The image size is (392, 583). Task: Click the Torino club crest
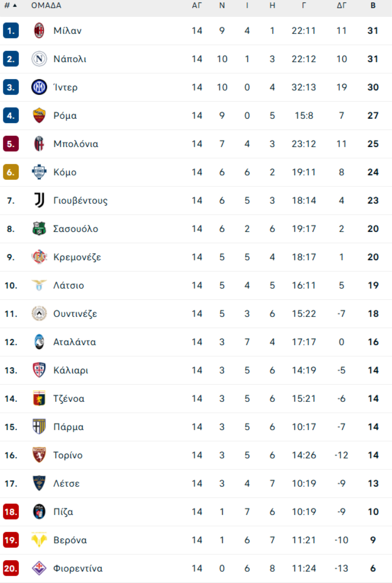39,455
